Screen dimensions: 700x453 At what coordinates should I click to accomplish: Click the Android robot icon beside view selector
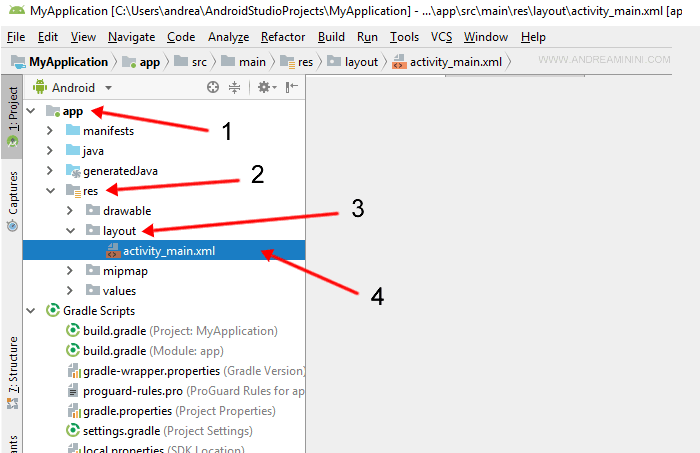coord(40,87)
